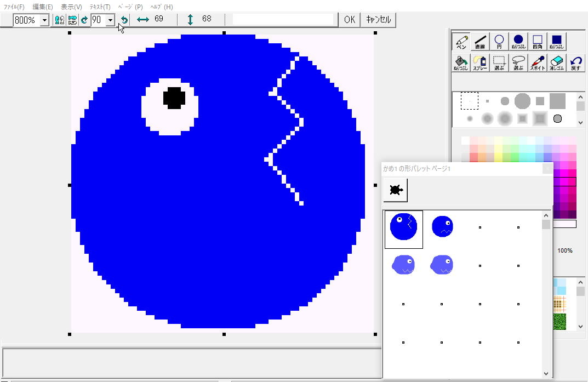Open the 編集(E) menu

pyautogui.click(x=42, y=7)
